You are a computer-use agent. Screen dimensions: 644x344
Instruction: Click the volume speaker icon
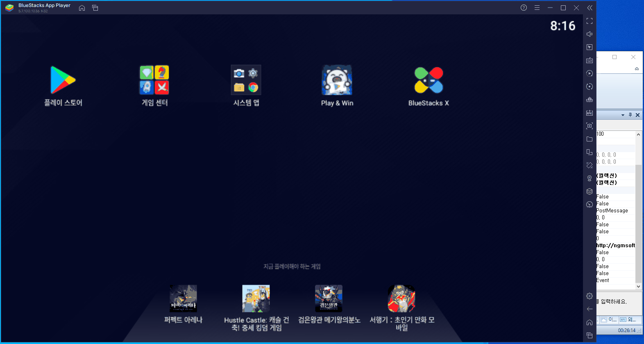pos(590,34)
